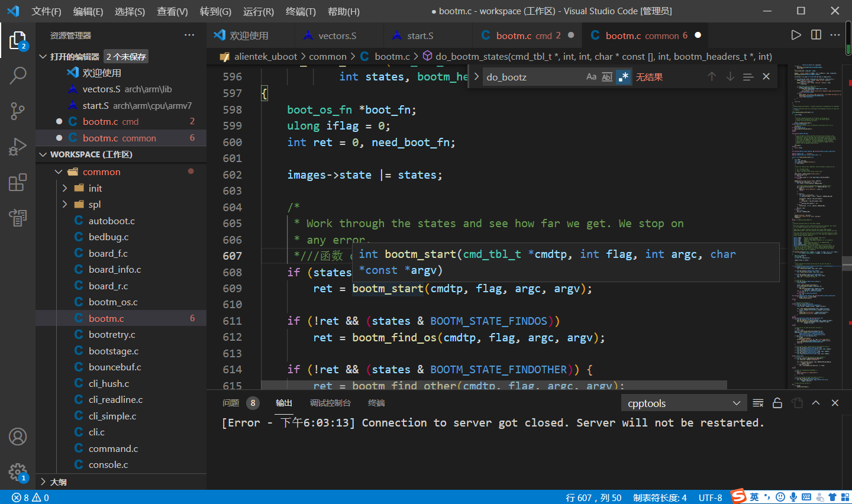This screenshot has height=504, width=852.
Task: Click the Run play icon in editor toolbar
Action: tap(796, 35)
